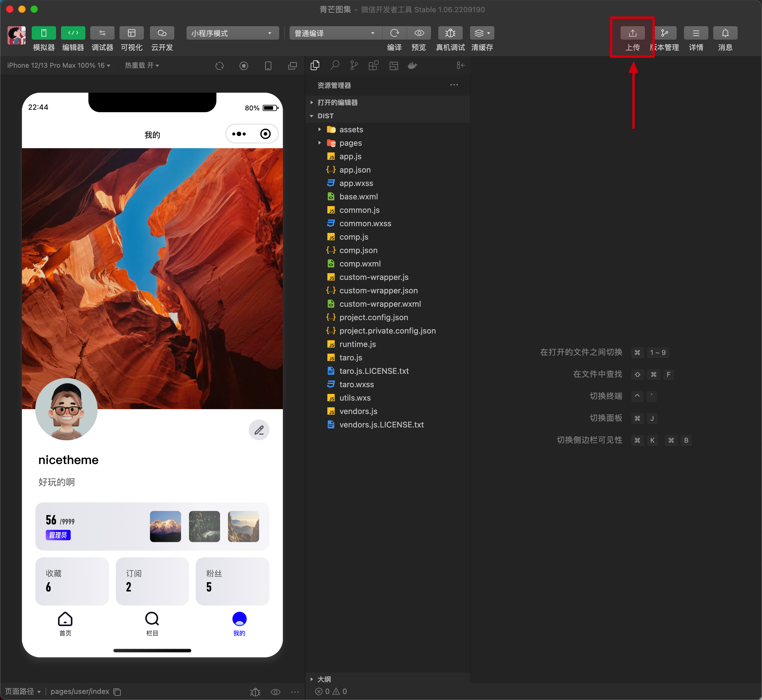762x700 pixels.
Task: Open resource manager more options ellipsis
Action: pos(454,85)
